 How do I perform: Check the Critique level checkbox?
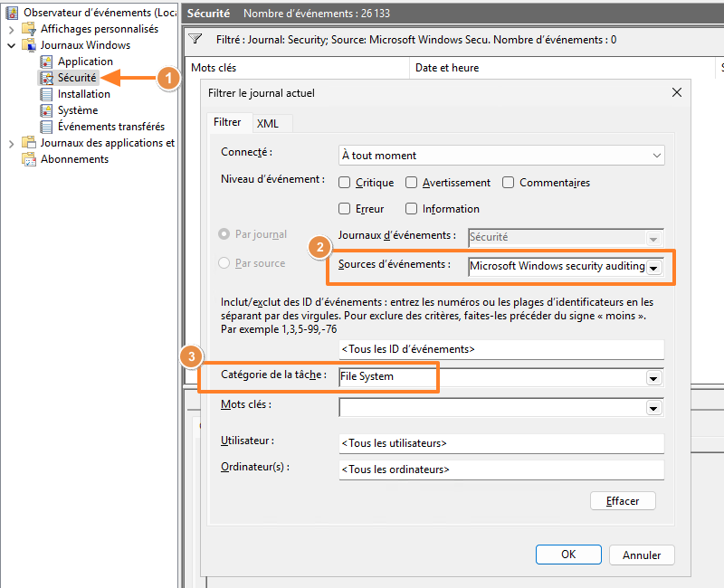click(344, 183)
